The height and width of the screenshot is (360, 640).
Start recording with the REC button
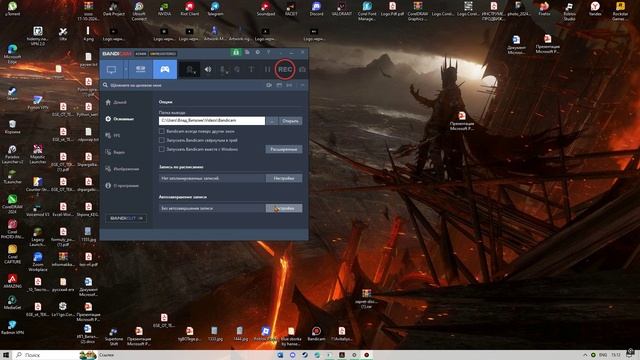(285, 69)
